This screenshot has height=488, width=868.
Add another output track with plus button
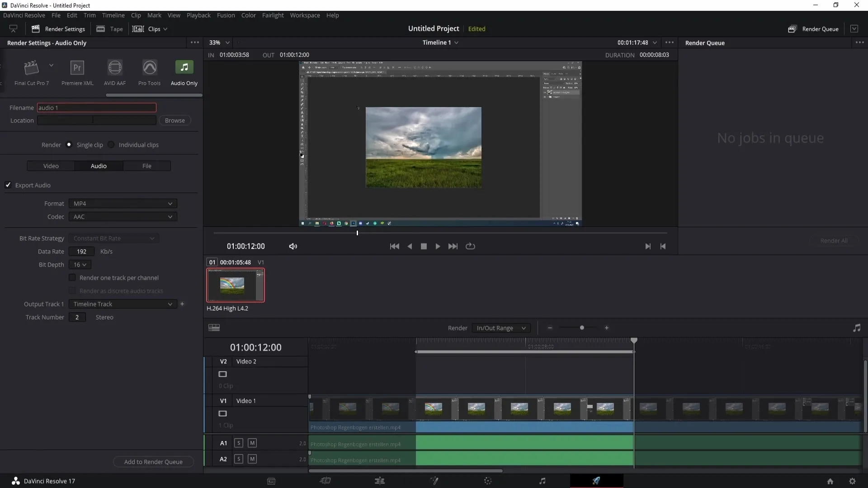pos(182,304)
